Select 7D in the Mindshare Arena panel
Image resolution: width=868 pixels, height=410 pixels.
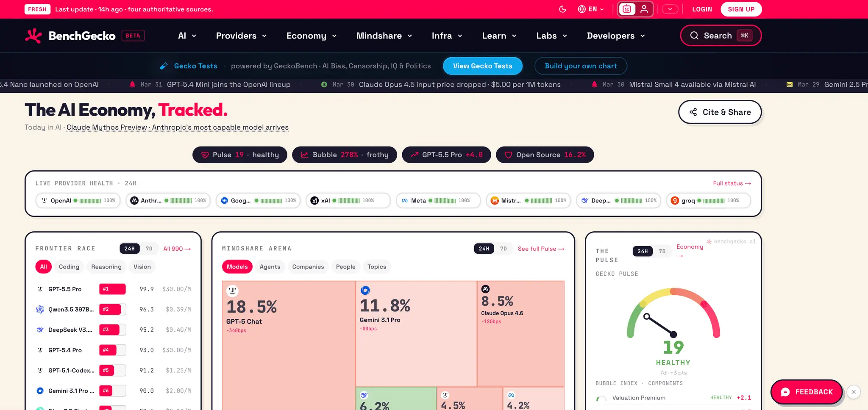[x=504, y=249]
